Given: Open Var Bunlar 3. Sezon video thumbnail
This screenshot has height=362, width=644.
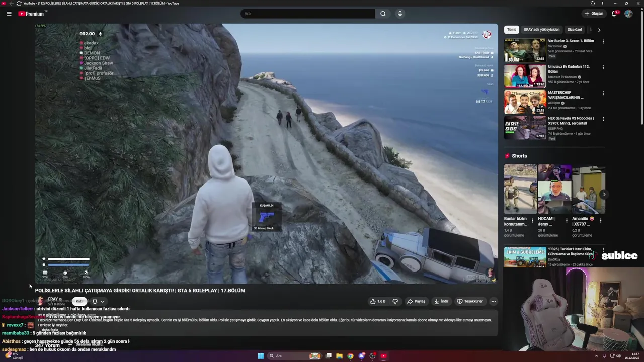Looking at the screenshot, I should point(525,50).
